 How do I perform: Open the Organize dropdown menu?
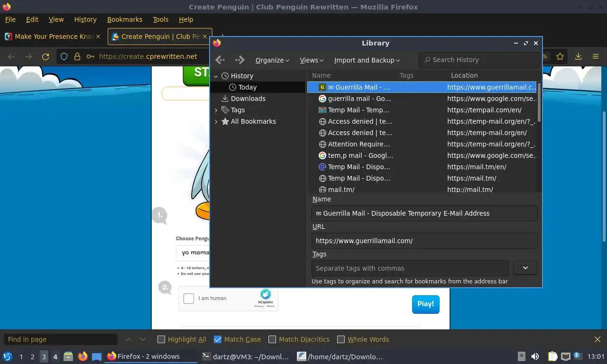point(272,60)
